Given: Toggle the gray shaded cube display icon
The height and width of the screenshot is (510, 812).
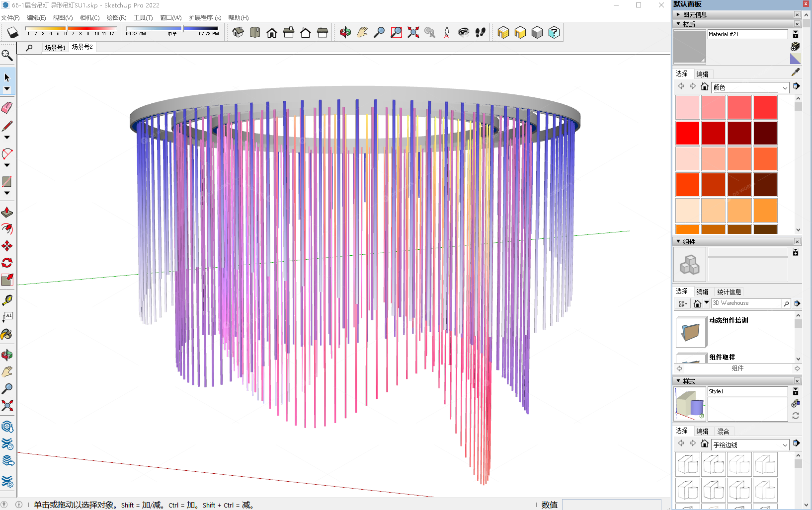Looking at the screenshot, I should [x=537, y=33].
